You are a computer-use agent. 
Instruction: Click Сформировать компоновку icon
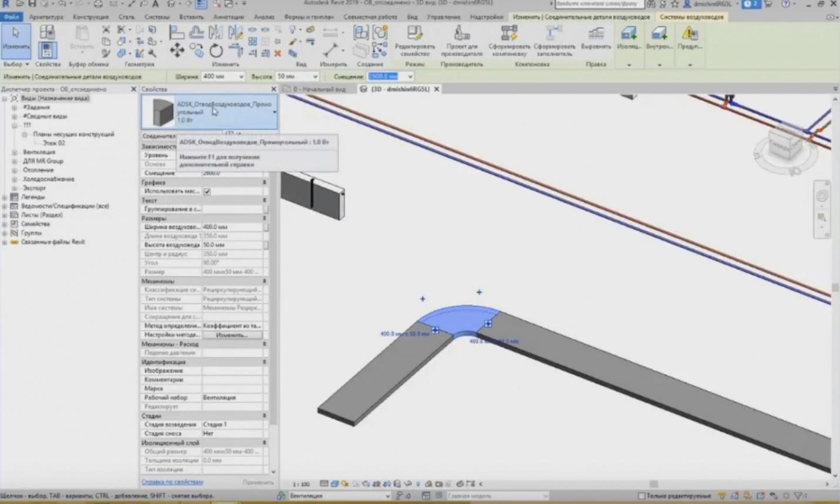click(509, 40)
